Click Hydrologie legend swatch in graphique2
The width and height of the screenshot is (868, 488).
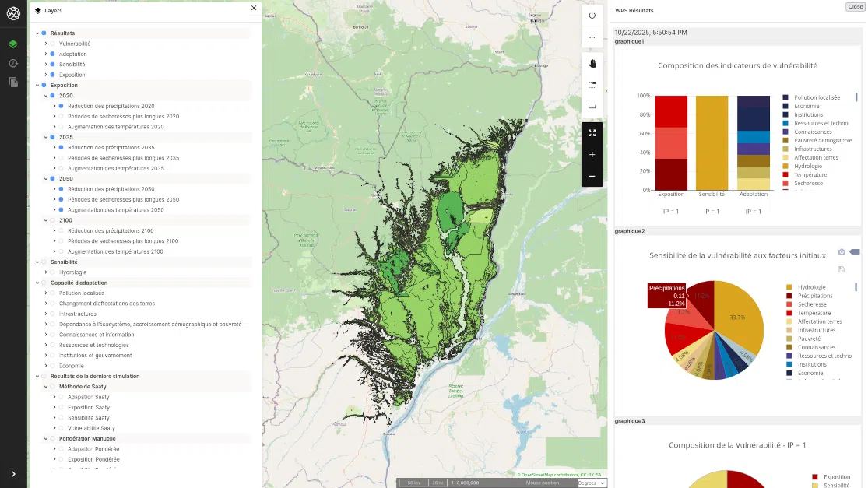789,287
